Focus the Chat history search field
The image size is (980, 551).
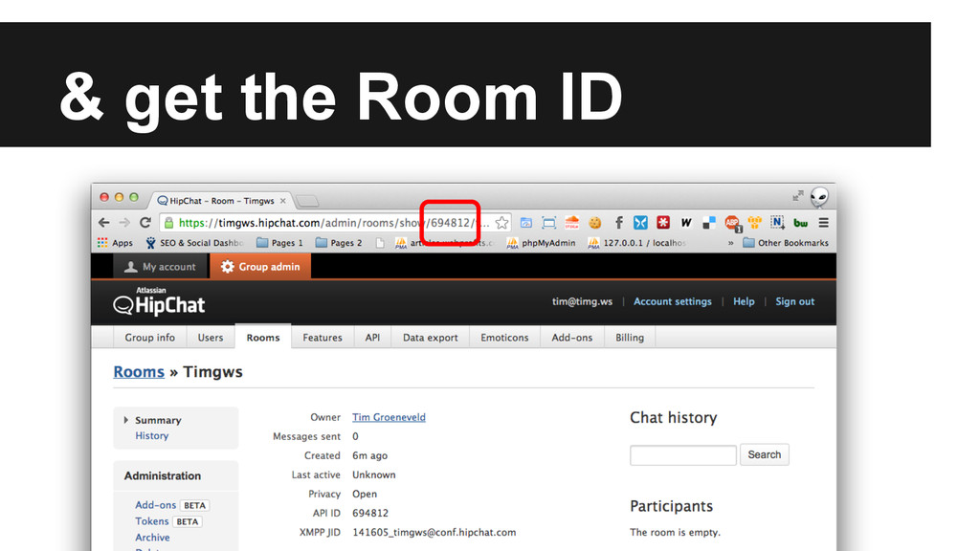tap(683, 455)
